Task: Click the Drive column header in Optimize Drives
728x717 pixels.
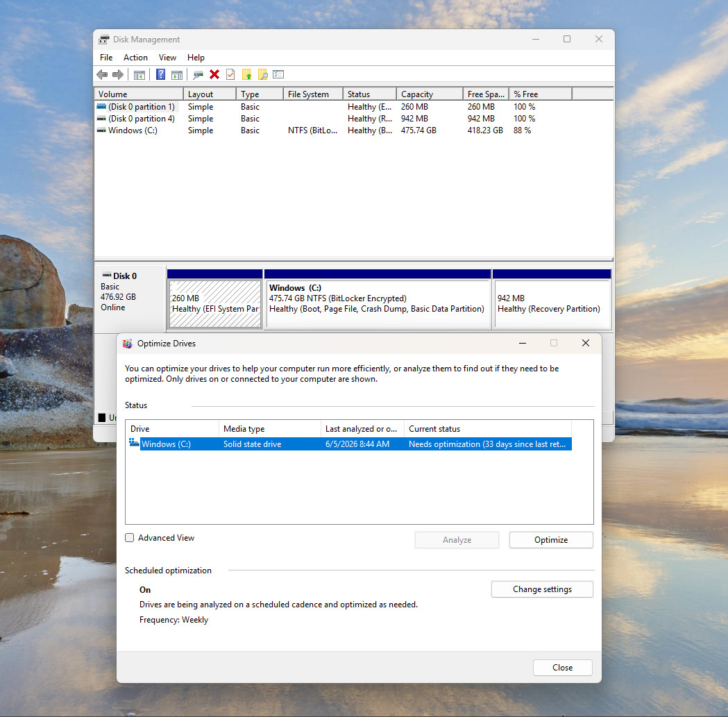Action: [172, 429]
